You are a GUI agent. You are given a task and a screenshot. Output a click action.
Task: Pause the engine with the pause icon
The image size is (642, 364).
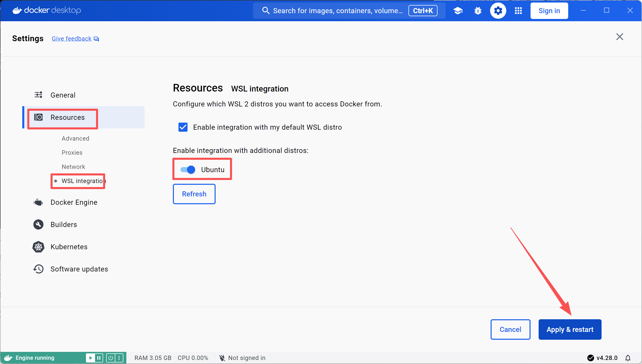[99, 358]
